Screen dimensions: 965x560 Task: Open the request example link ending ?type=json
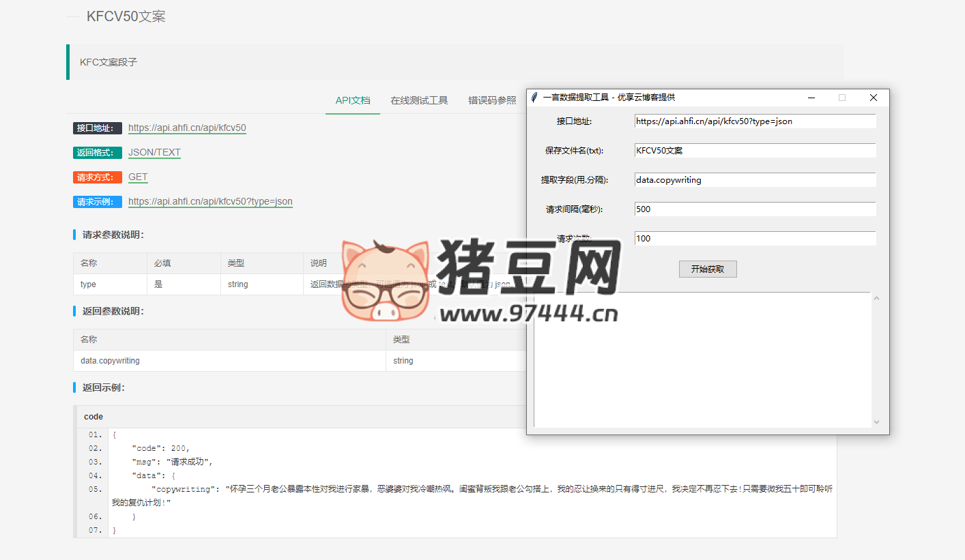coord(210,201)
